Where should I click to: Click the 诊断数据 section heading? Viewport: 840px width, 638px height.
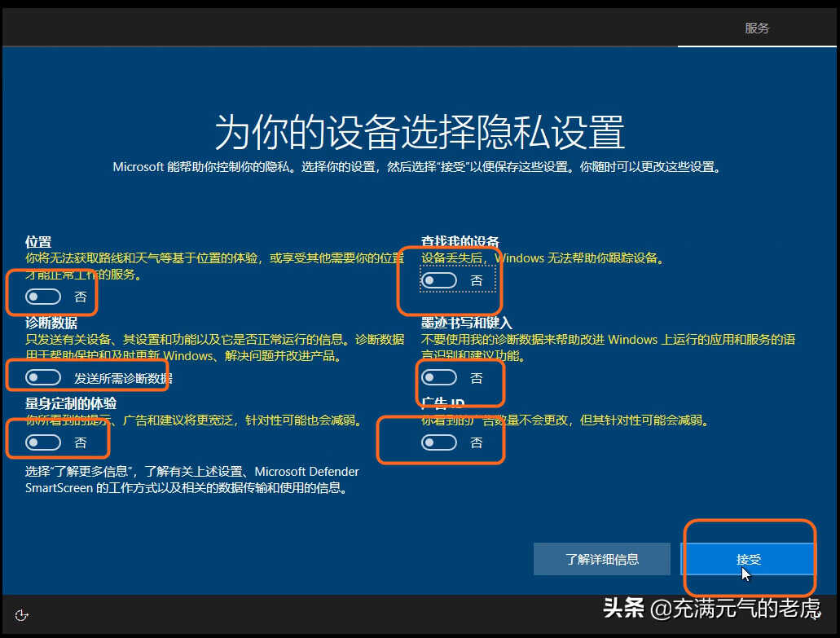click(x=51, y=323)
